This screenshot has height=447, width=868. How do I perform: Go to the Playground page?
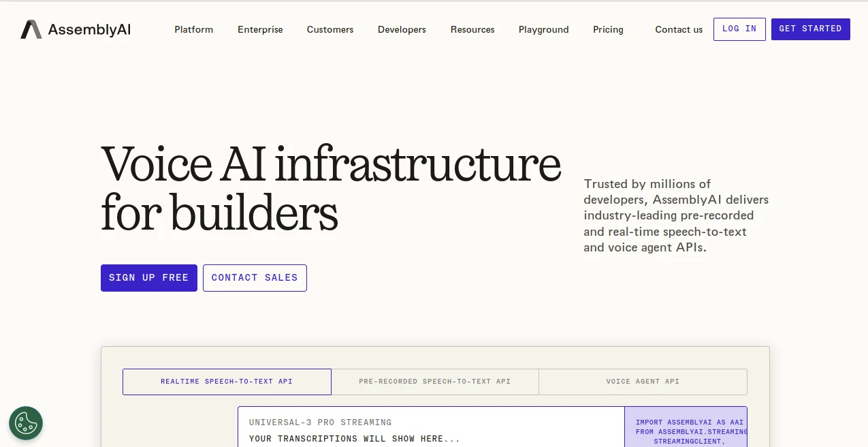544,29
